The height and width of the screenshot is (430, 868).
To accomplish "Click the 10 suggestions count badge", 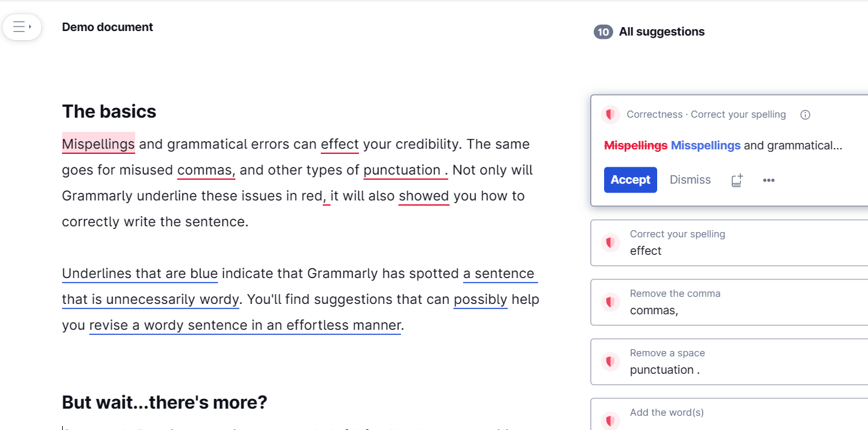I will (x=603, y=32).
